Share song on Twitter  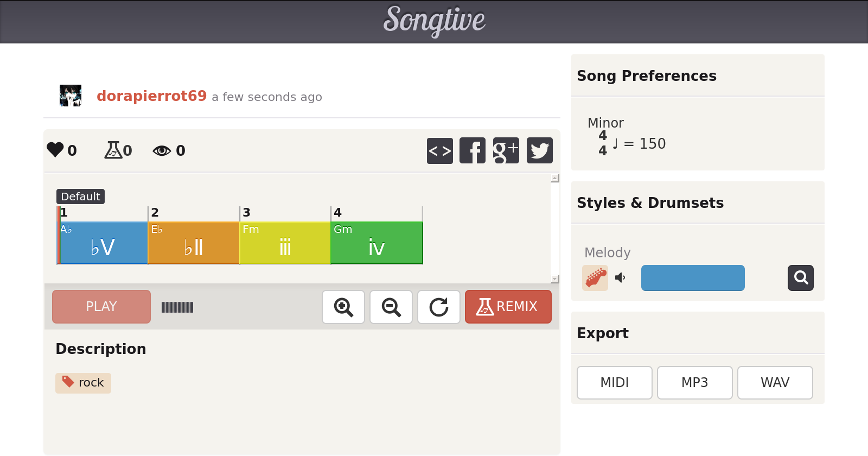coord(539,150)
